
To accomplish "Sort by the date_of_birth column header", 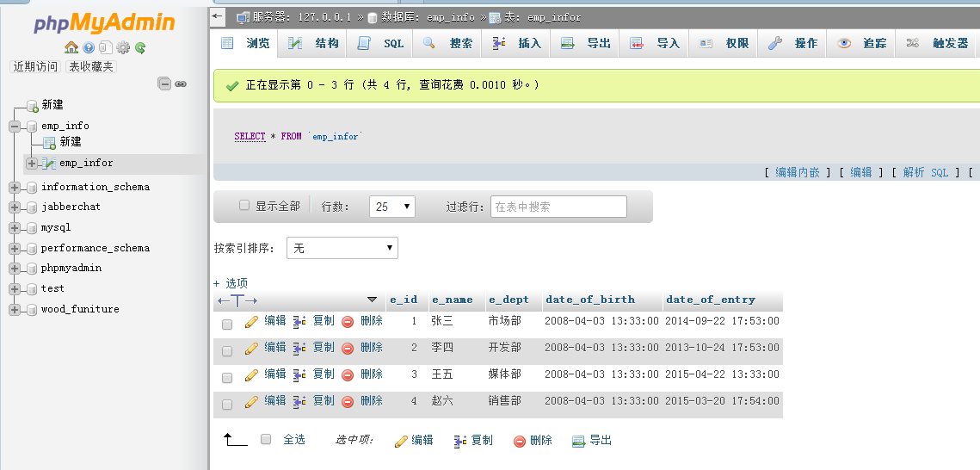I will pyautogui.click(x=590, y=300).
